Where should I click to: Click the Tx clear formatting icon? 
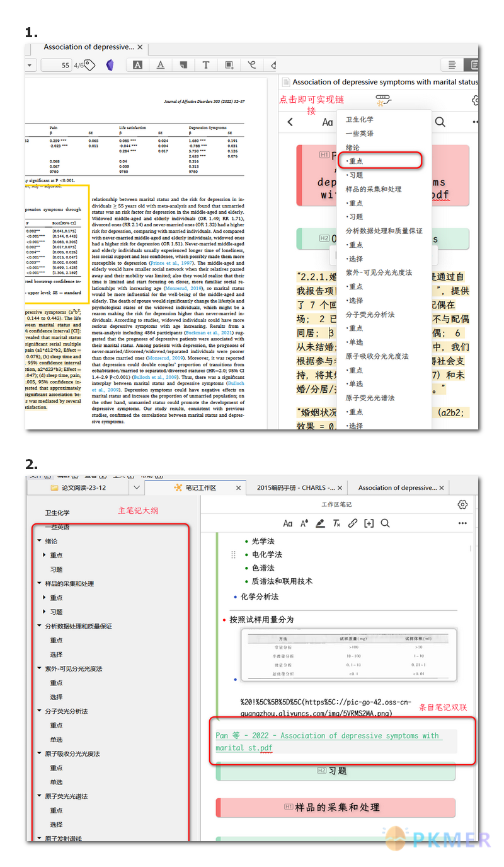pyautogui.click(x=337, y=523)
